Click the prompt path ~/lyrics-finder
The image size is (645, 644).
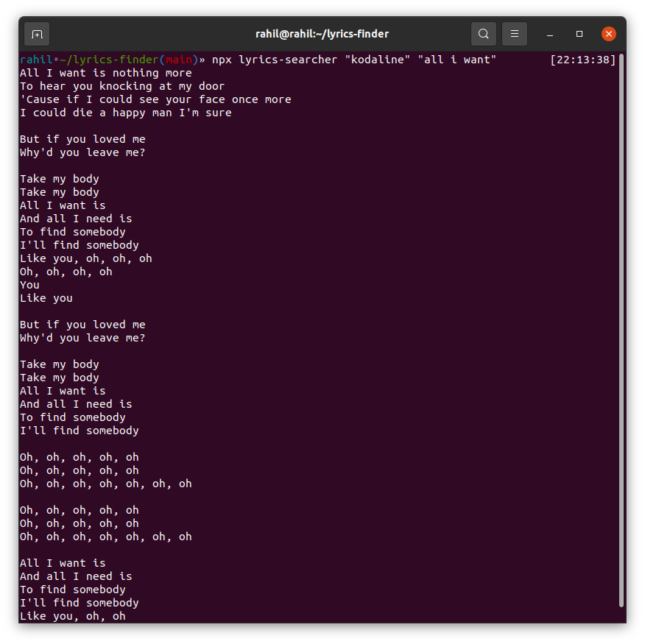(109, 60)
